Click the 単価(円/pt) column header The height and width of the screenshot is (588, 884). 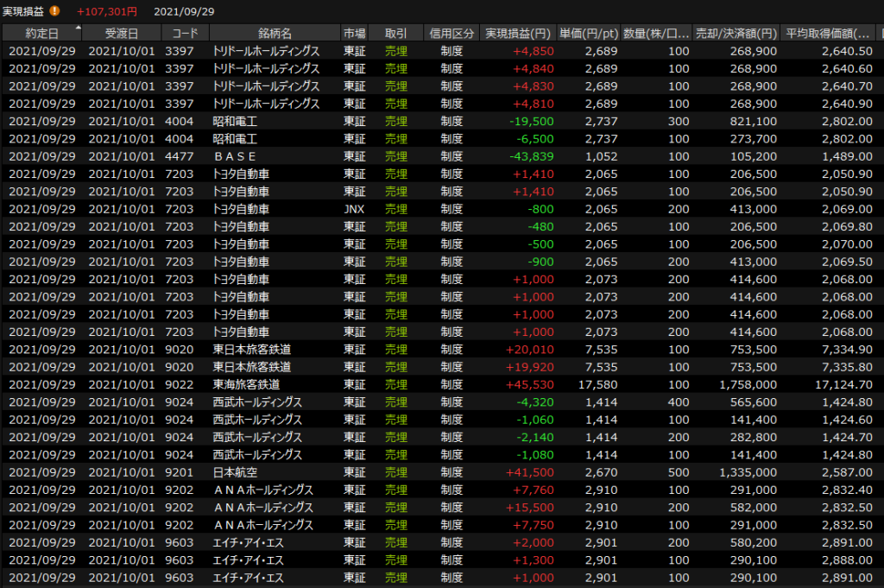(588, 34)
